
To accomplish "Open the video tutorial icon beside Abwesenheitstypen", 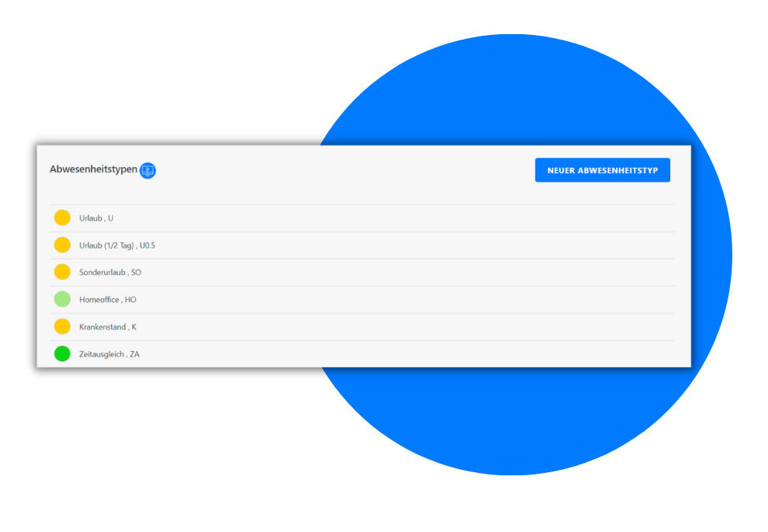I will [148, 171].
